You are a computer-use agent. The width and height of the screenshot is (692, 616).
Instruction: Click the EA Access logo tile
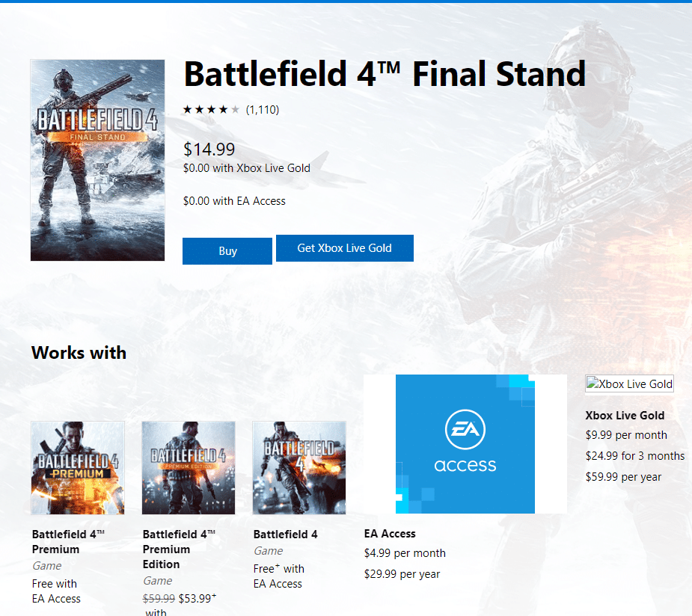(x=465, y=444)
